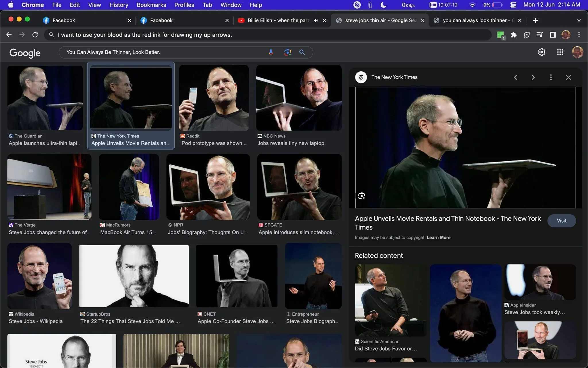The width and height of the screenshot is (588, 368).
Task: Click the Visit button
Action: (561, 221)
